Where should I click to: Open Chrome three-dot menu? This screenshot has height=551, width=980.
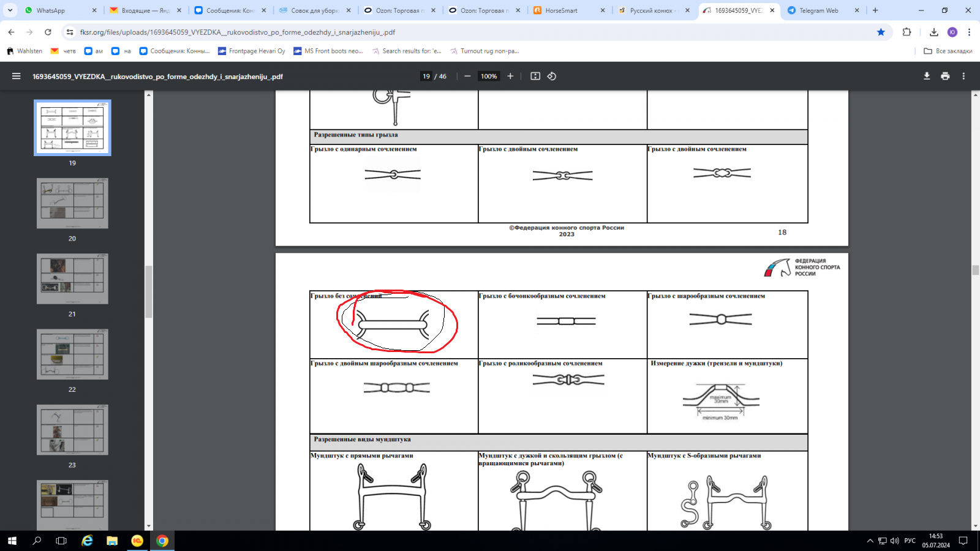pyautogui.click(x=969, y=32)
